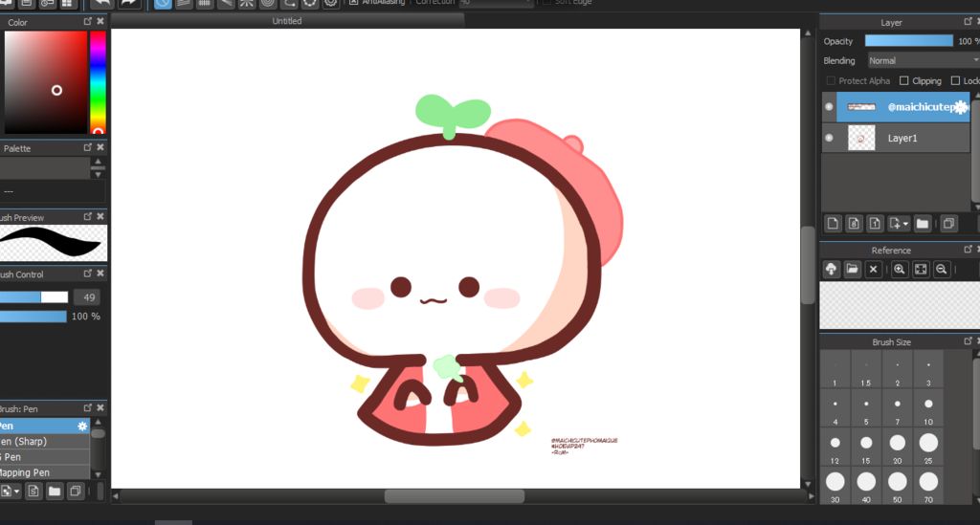Toggle the Lock checkbox

click(x=955, y=80)
